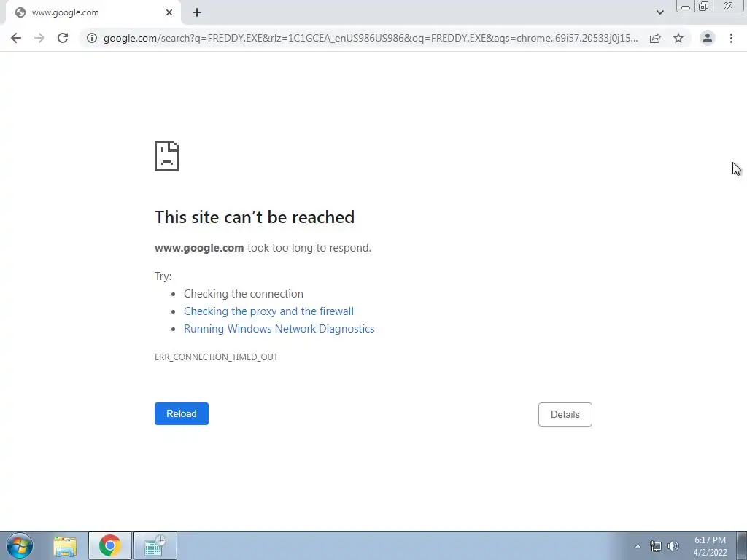Open the calendar task scheduler taskbar icon
This screenshot has height=560, width=747.
155,545
